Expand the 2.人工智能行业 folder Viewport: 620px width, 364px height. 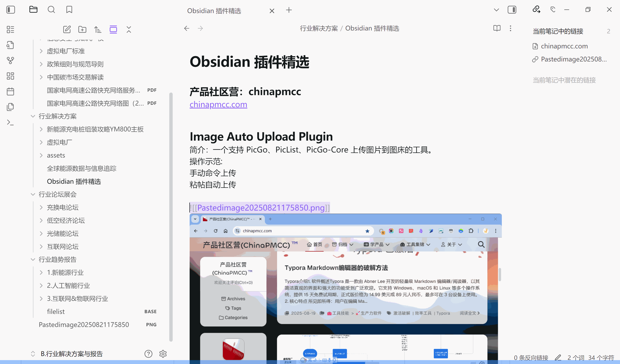click(41, 286)
